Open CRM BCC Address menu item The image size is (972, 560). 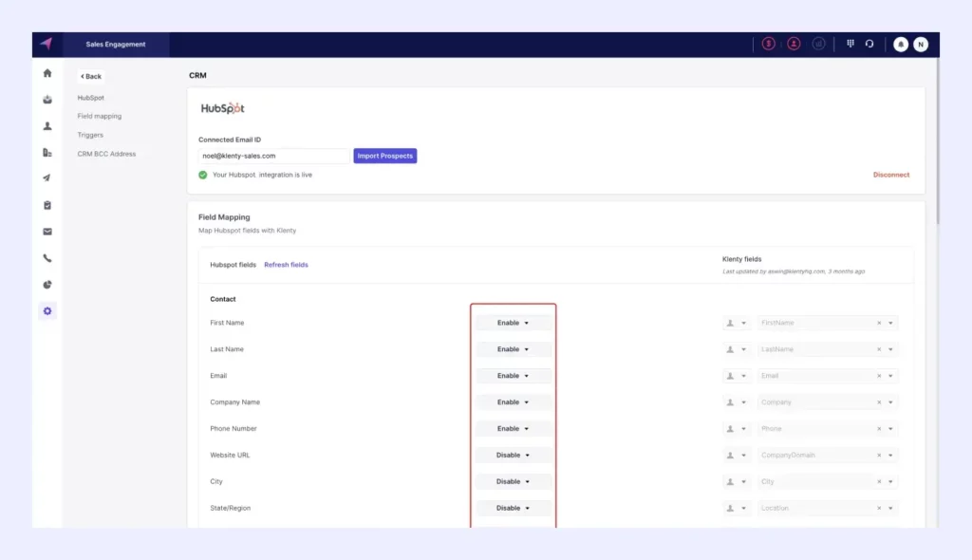click(x=106, y=154)
